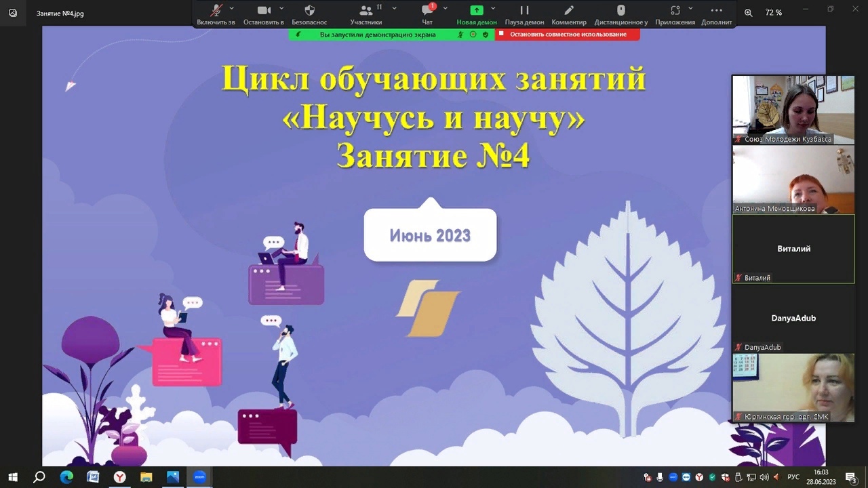Open the Комментир annotation pencil tool
The height and width of the screenshot is (488, 868).
569,14
